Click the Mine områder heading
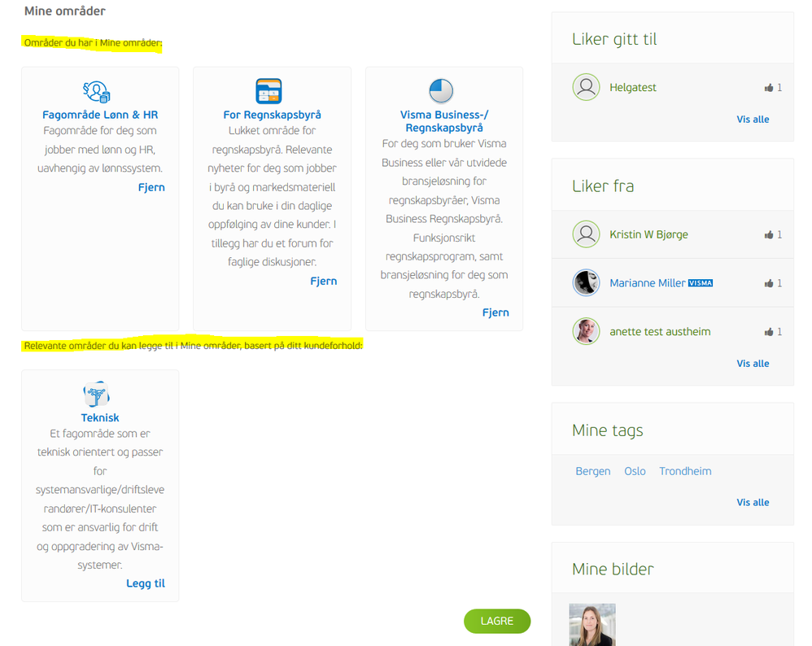 [65, 11]
